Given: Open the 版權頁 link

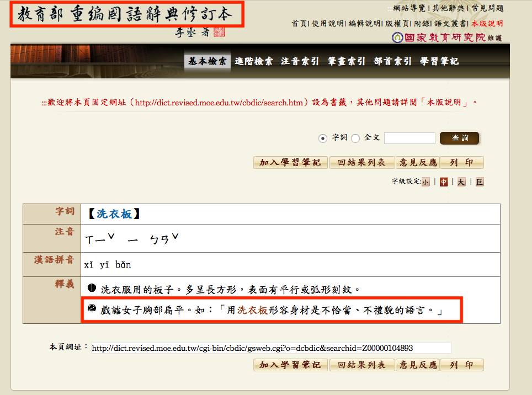Looking at the screenshot, I should click(x=397, y=23).
